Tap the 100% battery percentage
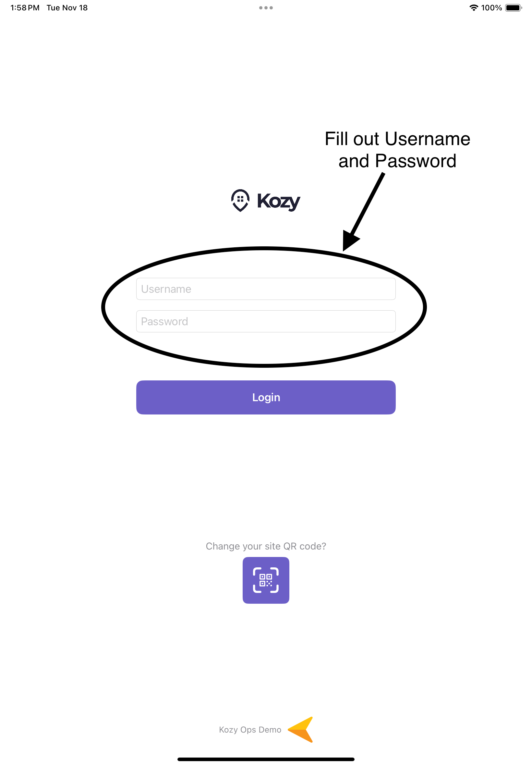 [491, 8]
